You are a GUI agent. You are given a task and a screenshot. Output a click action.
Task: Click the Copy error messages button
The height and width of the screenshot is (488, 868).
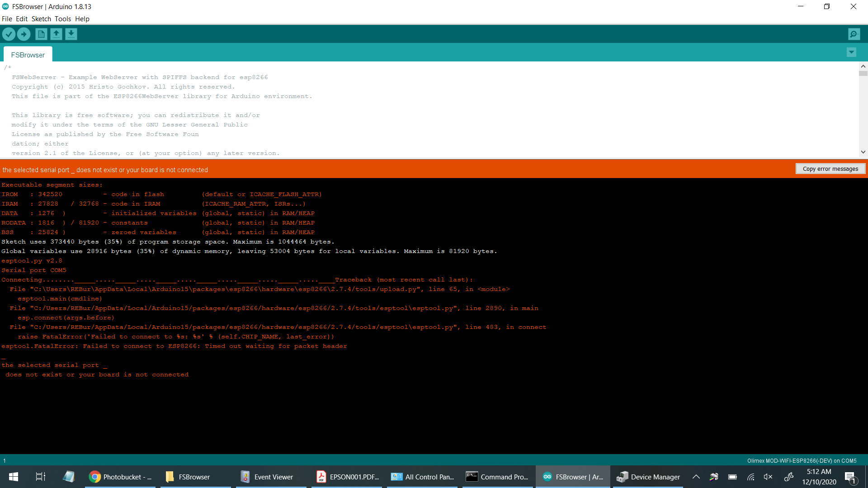[830, 169]
